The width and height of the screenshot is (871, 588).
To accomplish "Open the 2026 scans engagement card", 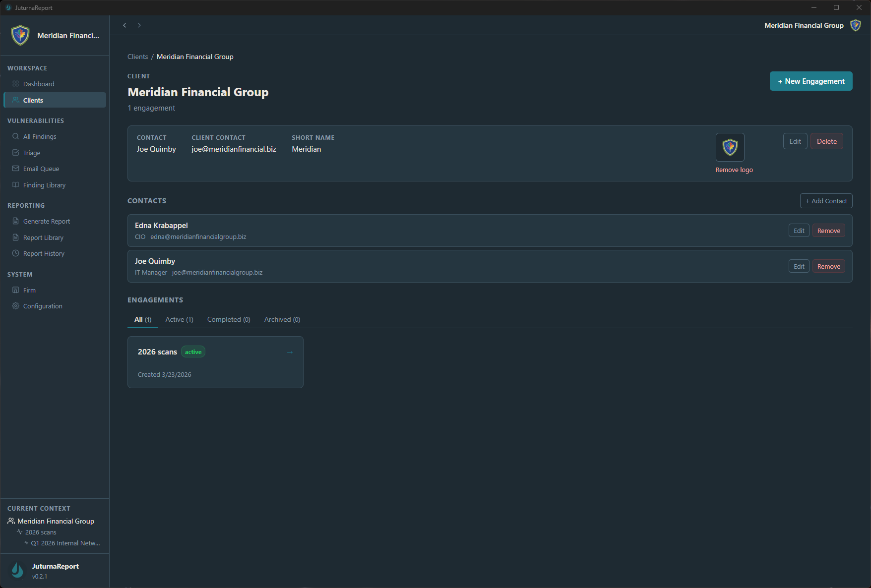I will tap(215, 362).
